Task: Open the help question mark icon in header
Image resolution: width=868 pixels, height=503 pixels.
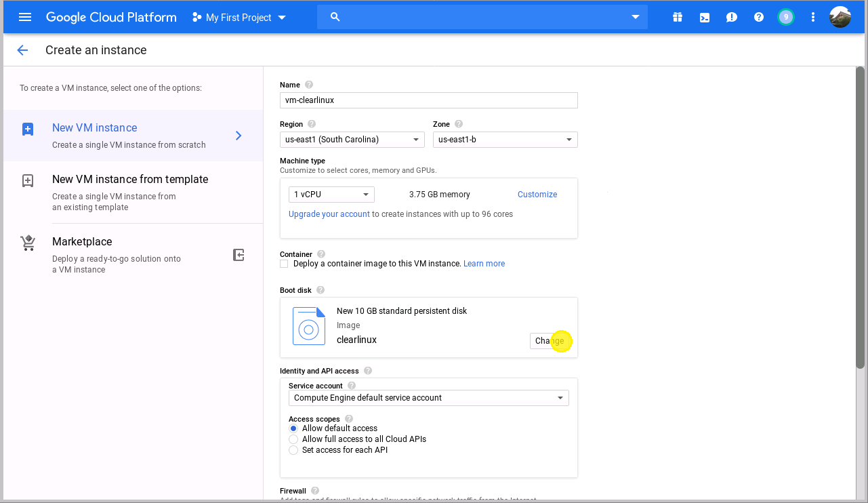Action: coord(759,17)
